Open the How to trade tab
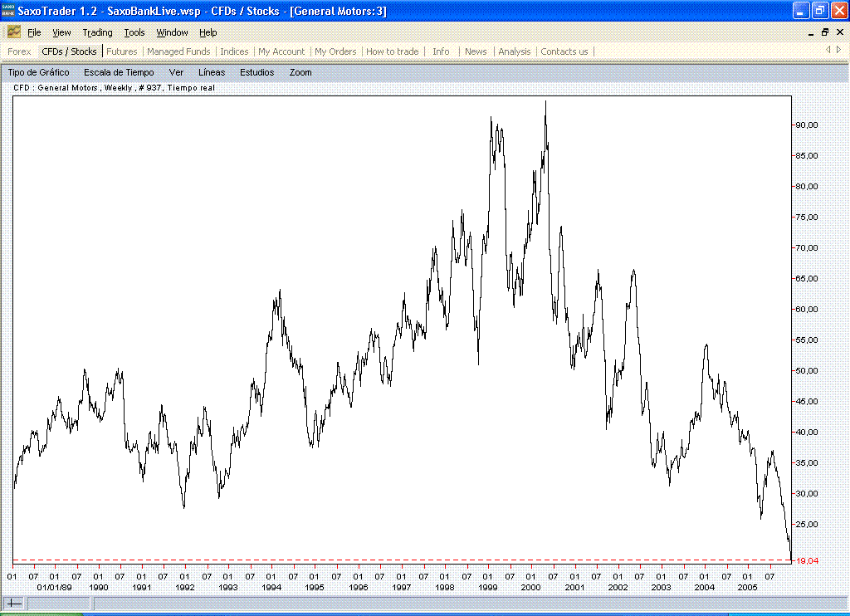This screenshot has width=850, height=616. point(392,51)
